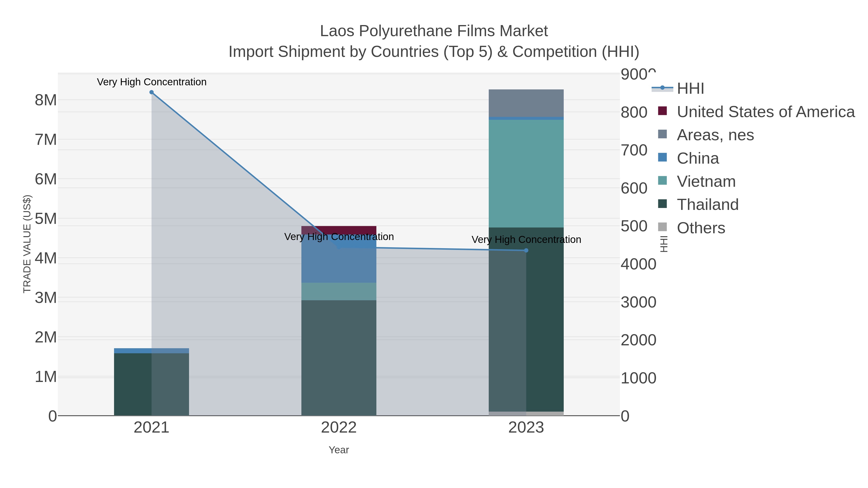Click the 2022 United States bar segment
Image resolution: width=868 pixels, height=488 pixels.
point(339,230)
